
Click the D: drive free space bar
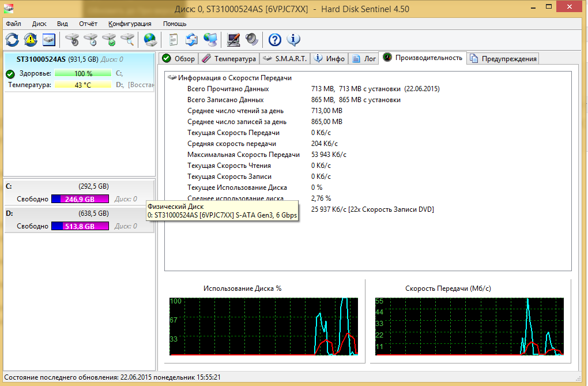pyautogui.click(x=80, y=226)
